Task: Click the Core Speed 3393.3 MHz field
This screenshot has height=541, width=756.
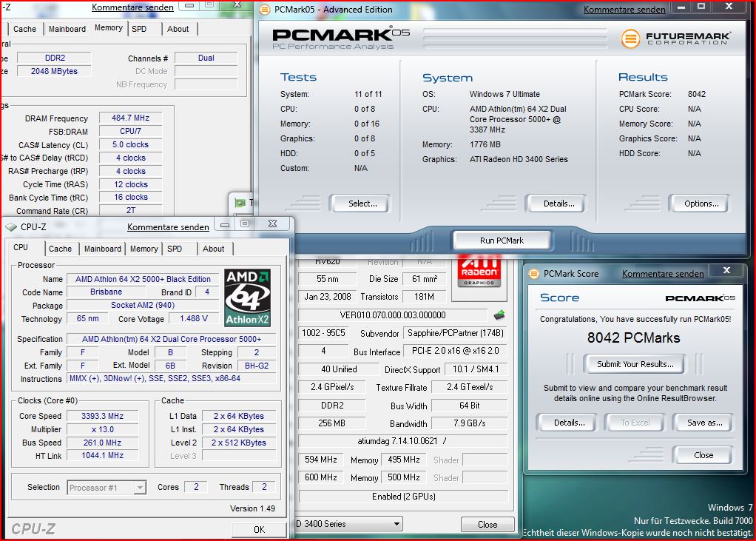Action: [103, 416]
